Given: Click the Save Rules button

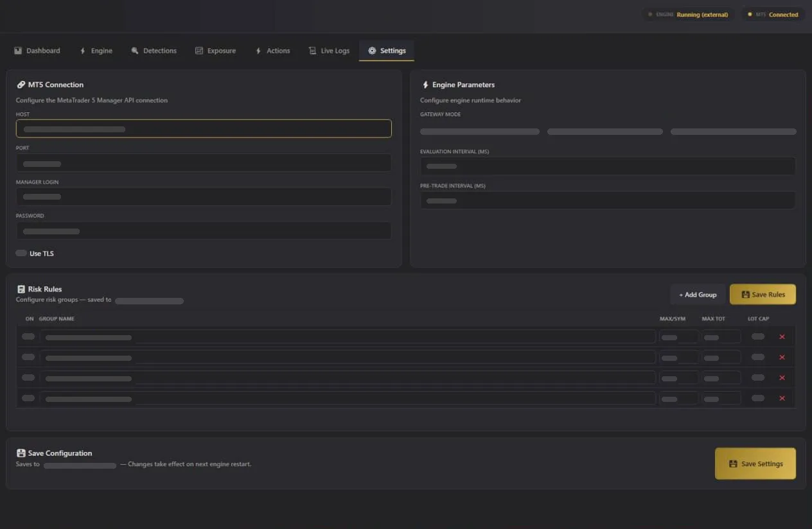Looking at the screenshot, I should tap(763, 295).
